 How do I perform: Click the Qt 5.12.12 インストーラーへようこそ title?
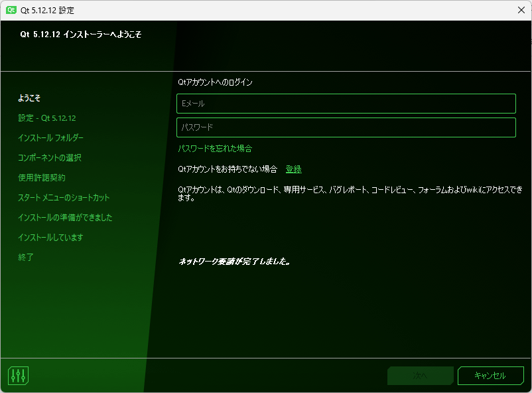click(81, 35)
